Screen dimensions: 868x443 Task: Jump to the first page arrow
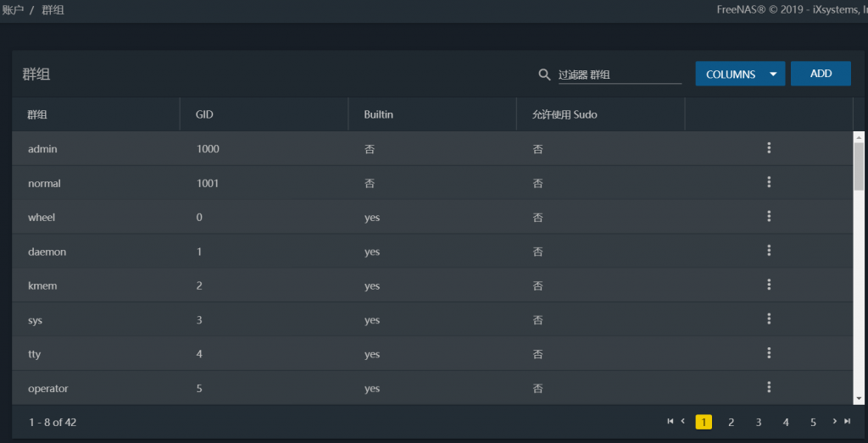(670, 421)
